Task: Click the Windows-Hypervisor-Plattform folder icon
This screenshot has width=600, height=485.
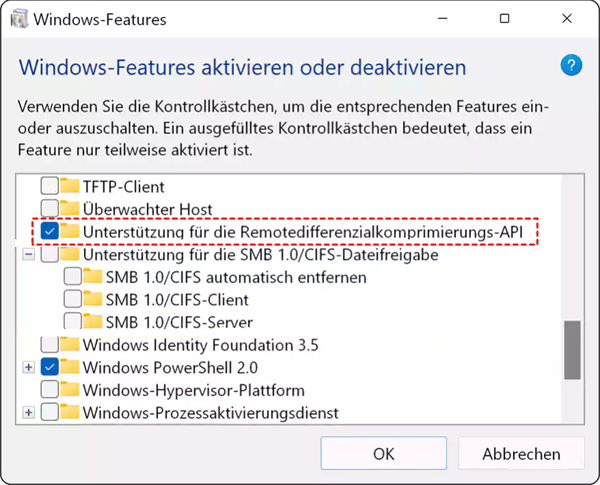Action: [69, 390]
